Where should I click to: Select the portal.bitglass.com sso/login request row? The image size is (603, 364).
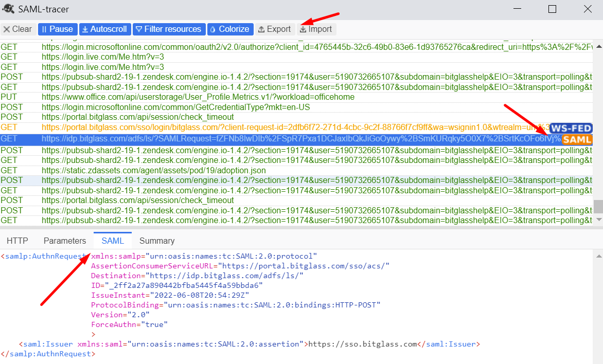(x=296, y=127)
